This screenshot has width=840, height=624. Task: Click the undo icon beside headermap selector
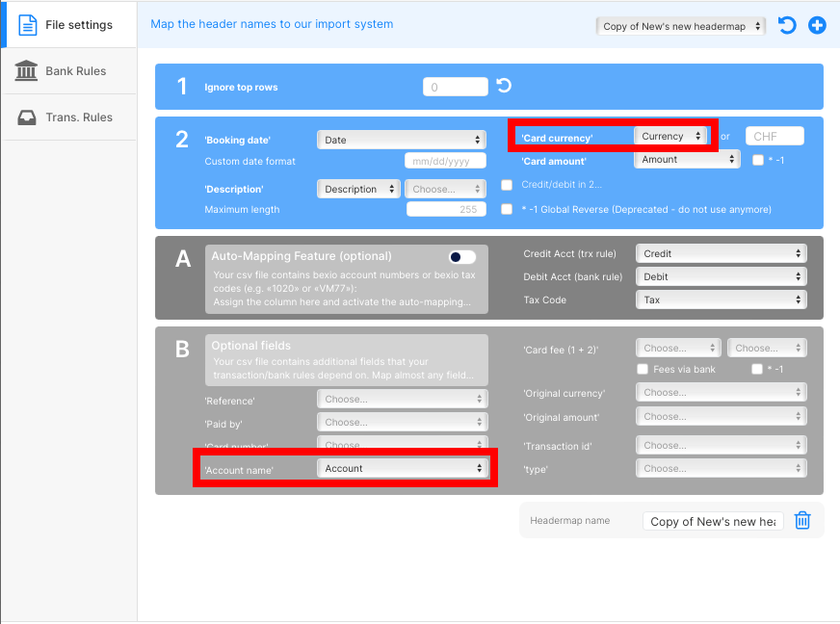787,26
